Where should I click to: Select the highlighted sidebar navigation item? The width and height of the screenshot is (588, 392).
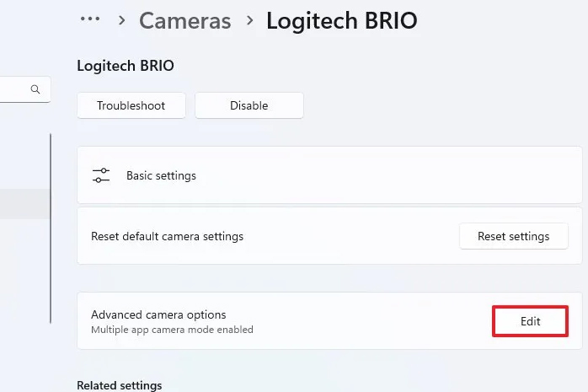pos(24,204)
